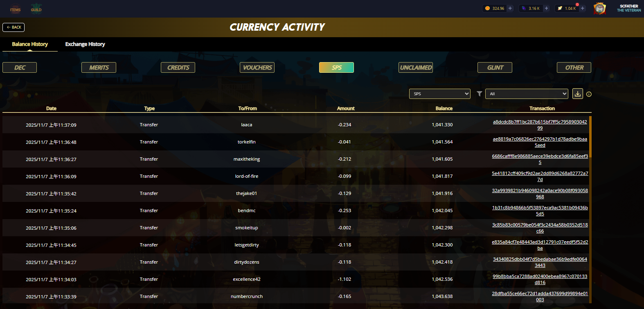Click the plus next to 1.04 K SPS
This screenshot has height=309, width=644.
pos(582,8)
